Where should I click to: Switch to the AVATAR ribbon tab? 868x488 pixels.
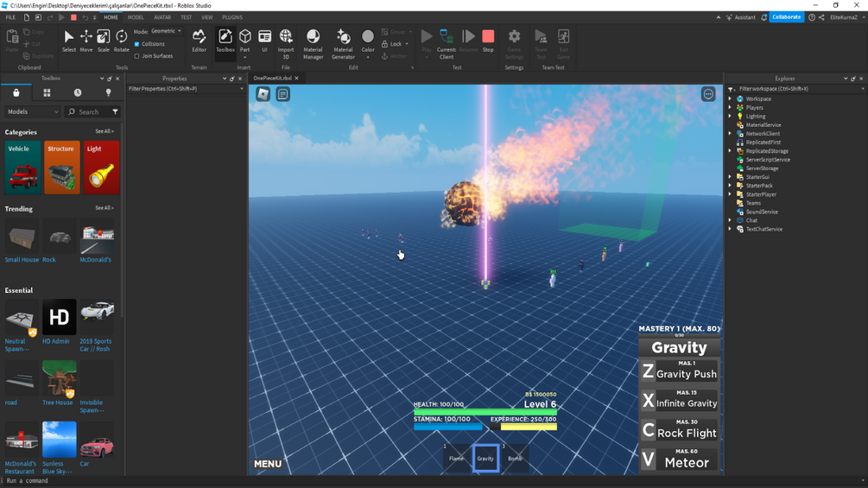[162, 17]
